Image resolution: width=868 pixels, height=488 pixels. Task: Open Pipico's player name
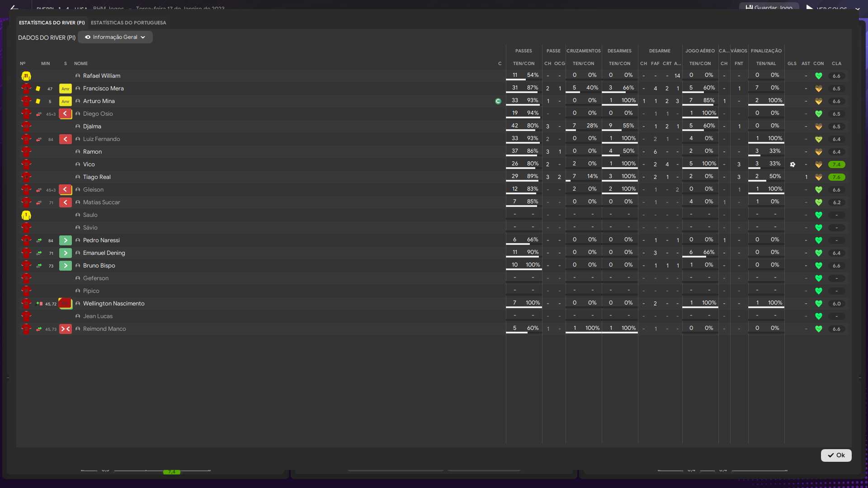91,291
